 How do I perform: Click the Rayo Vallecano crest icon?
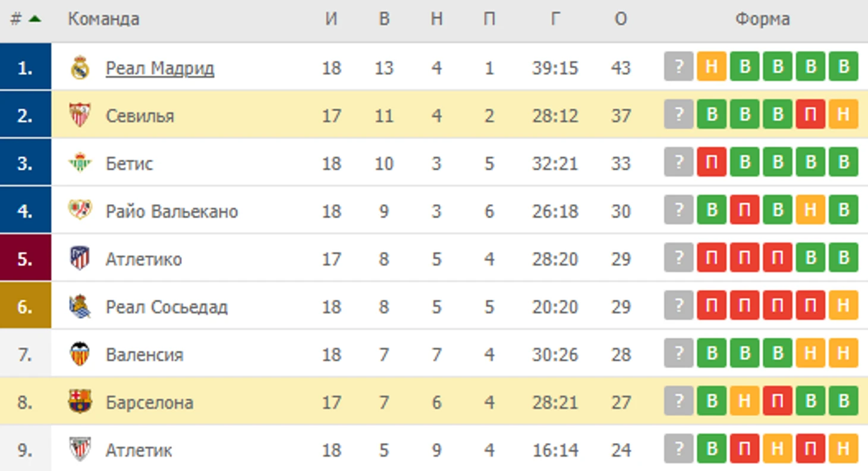tap(80, 211)
